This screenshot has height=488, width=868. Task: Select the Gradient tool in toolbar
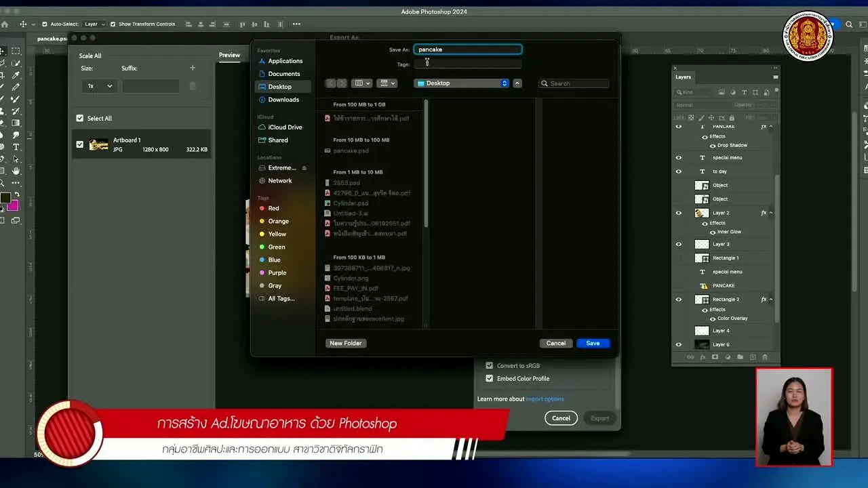pyautogui.click(x=16, y=123)
